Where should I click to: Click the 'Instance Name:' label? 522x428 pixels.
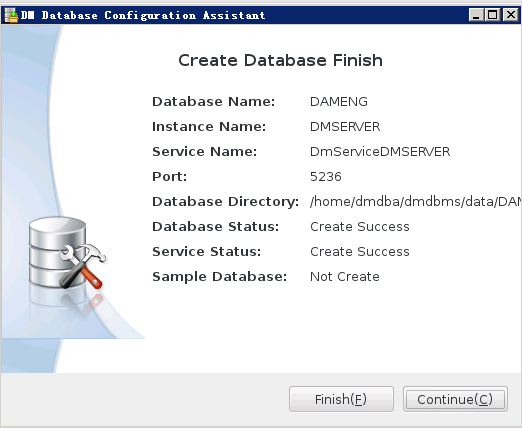pyautogui.click(x=209, y=127)
